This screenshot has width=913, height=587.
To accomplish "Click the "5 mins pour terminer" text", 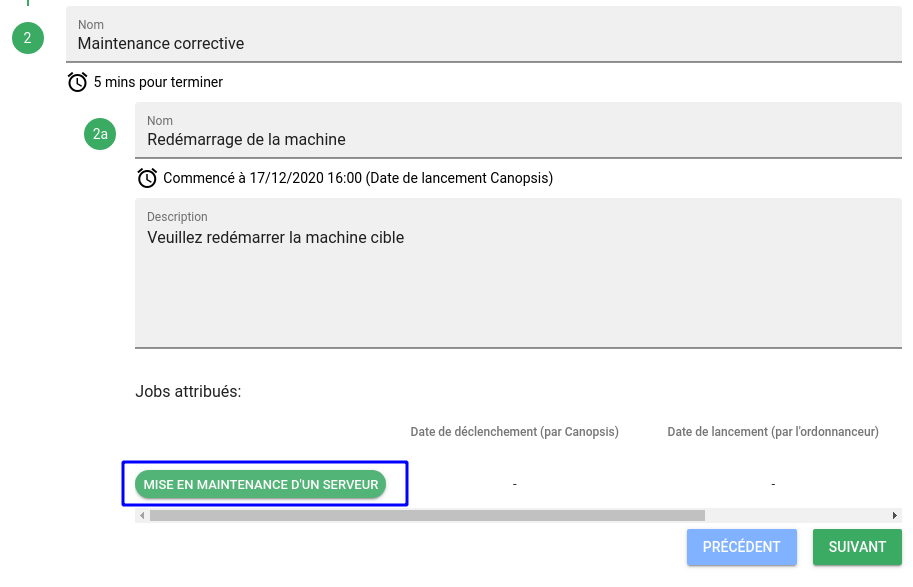I will tap(158, 82).
